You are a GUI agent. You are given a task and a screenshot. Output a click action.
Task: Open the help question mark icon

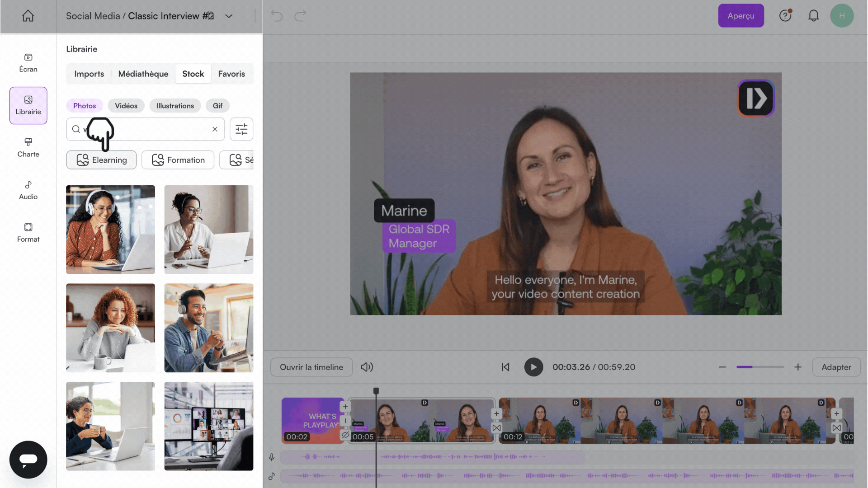tap(785, 16)
